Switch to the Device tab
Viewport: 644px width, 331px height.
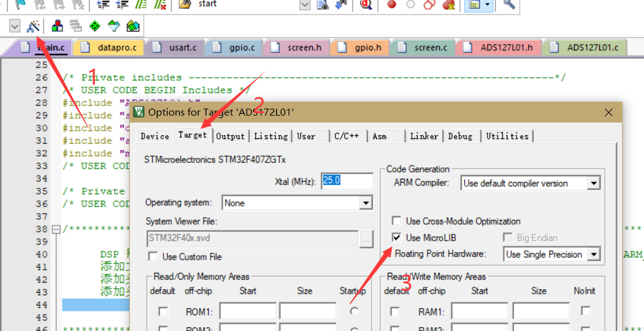pos(155,136)
